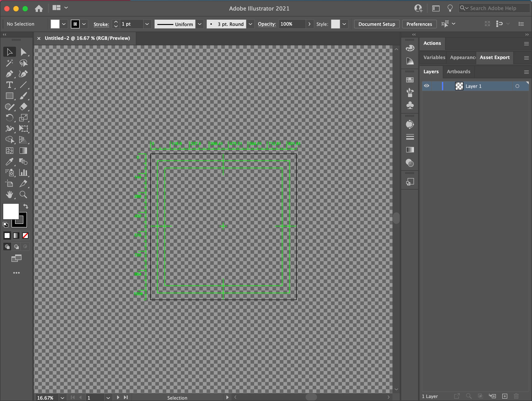The width and height of the screenshot is (532, 401).
Task: Select the Paintbrush tool
Action: (23, 96)
